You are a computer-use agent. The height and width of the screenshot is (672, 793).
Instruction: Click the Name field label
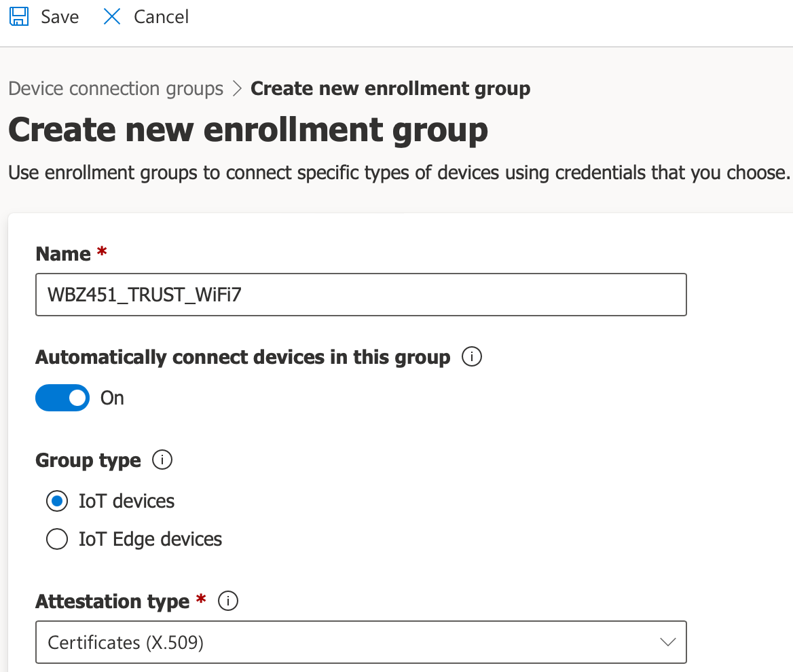coord(63,254)
